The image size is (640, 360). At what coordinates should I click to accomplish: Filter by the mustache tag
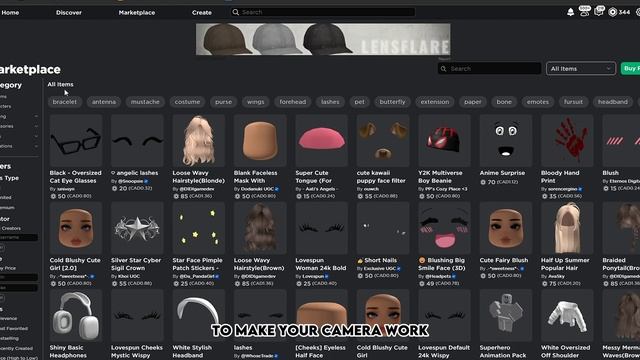tap(145, 102)
